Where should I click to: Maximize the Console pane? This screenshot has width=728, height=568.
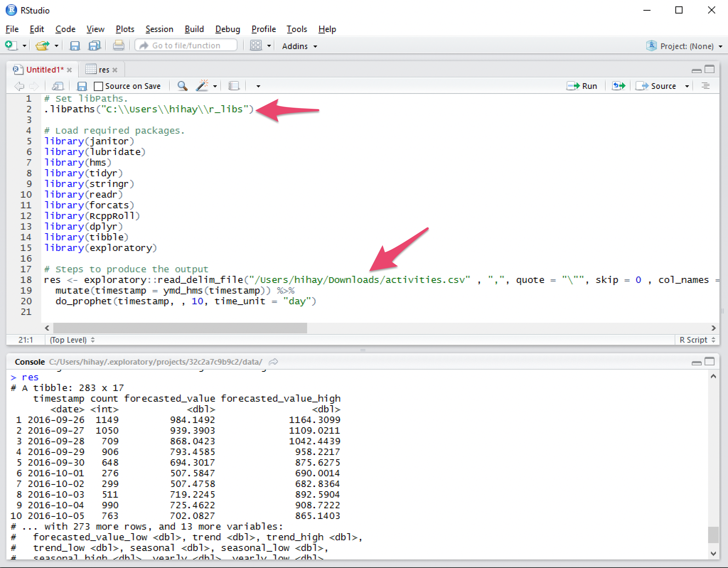710,361
